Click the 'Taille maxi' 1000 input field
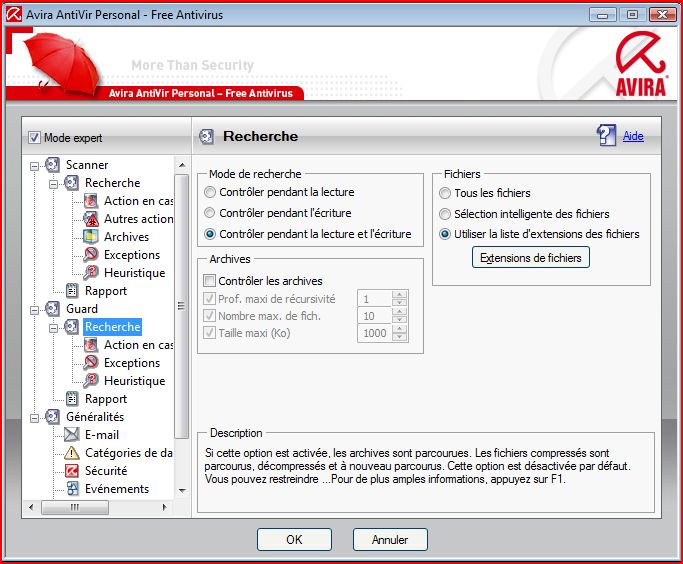The height and width of the screenshot is (564, 683). [x=375, y=333]
